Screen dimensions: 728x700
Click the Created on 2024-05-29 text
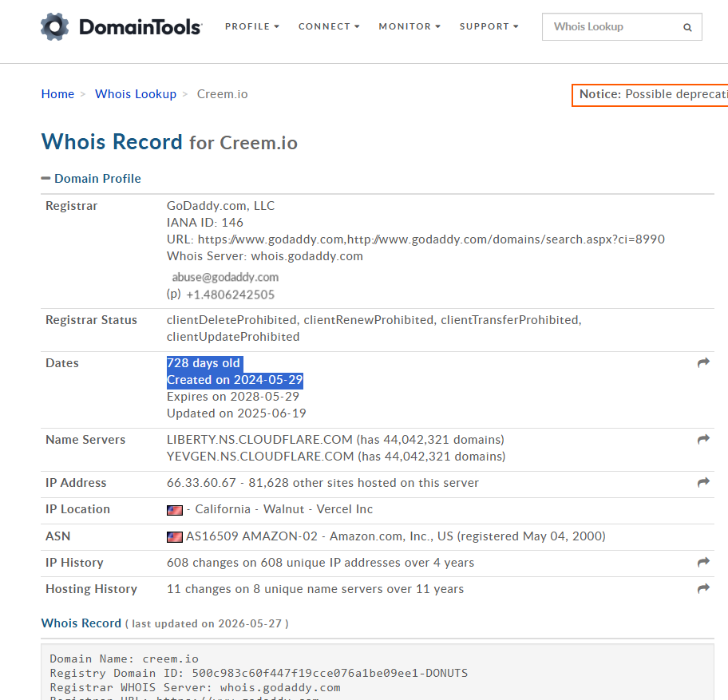coord(235,380)
